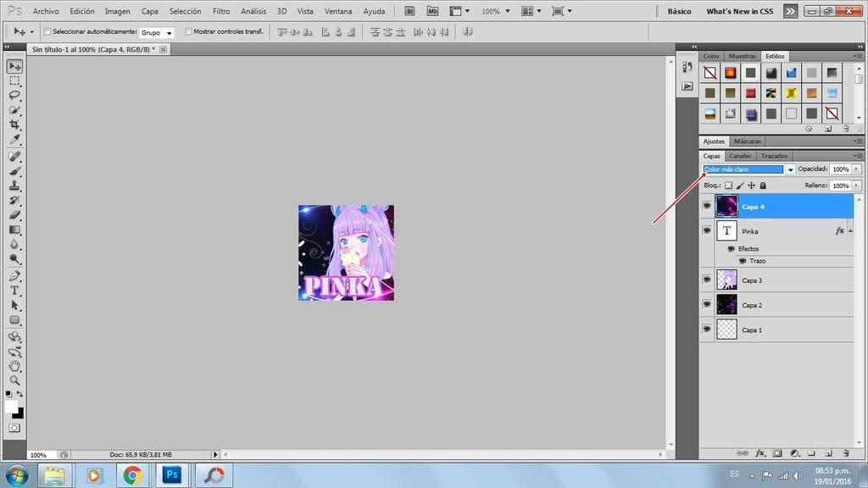Viewport: 868px width, 488px height.
Task: Select the Lasso tool
Action: coord(14,95)
